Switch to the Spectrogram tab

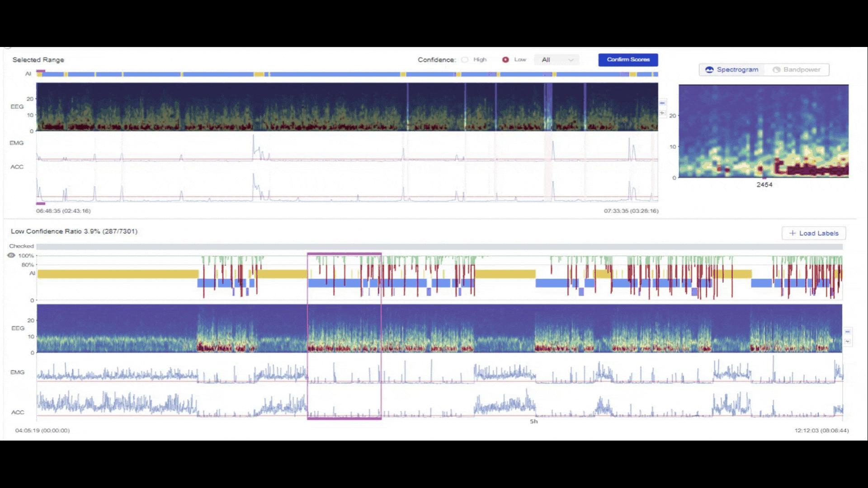[732, 70]
